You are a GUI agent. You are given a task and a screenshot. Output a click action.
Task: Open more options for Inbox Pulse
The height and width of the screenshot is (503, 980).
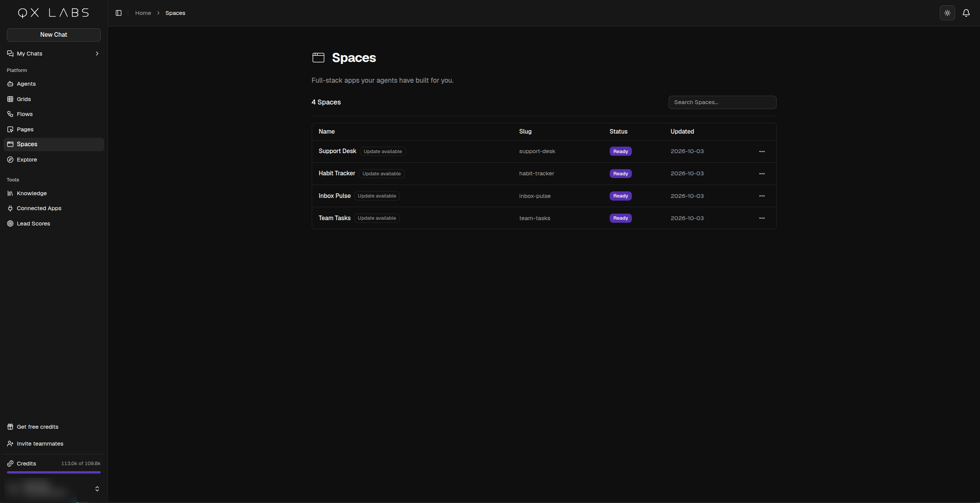762,196
